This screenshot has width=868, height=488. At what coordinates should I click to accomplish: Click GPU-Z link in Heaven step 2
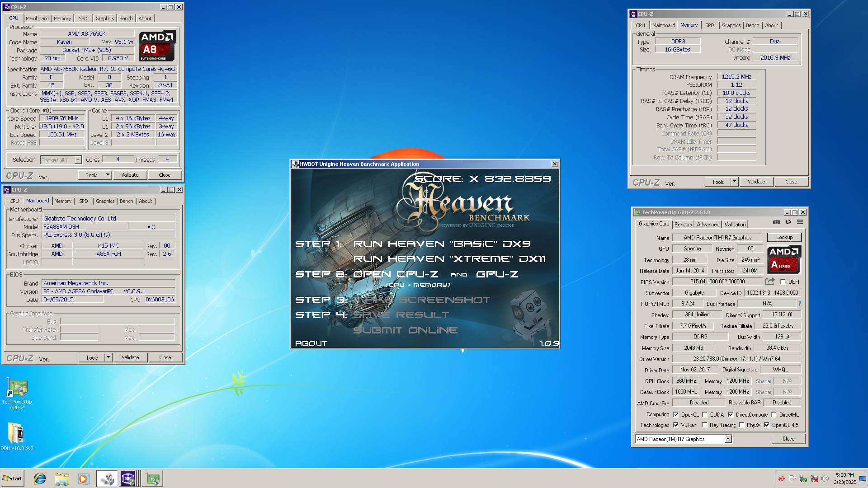pyautogui.click(x=497, y=274)
